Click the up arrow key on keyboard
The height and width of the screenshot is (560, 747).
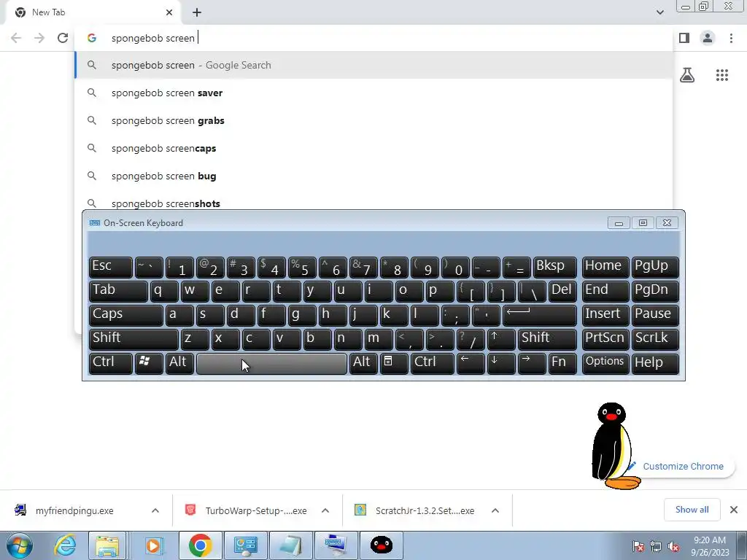pyautogui.click(x=500, y=338)
